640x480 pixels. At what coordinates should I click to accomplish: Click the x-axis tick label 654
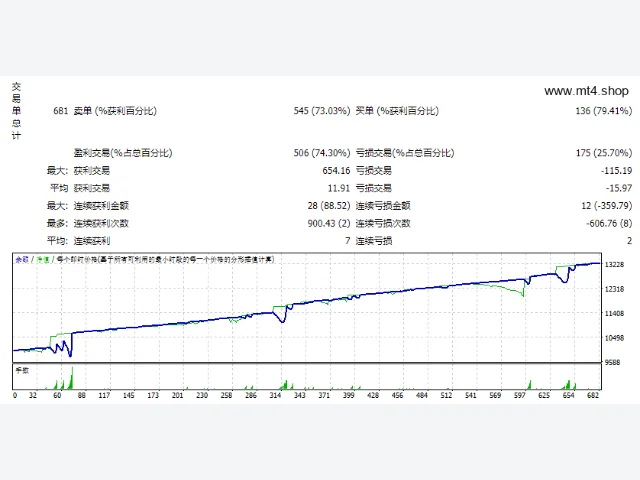568,395
